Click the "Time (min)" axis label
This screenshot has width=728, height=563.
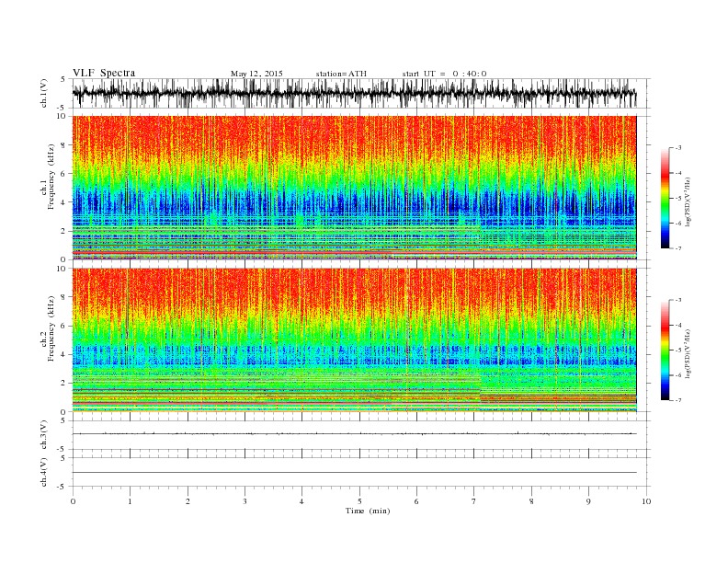(x=368, y=511)
